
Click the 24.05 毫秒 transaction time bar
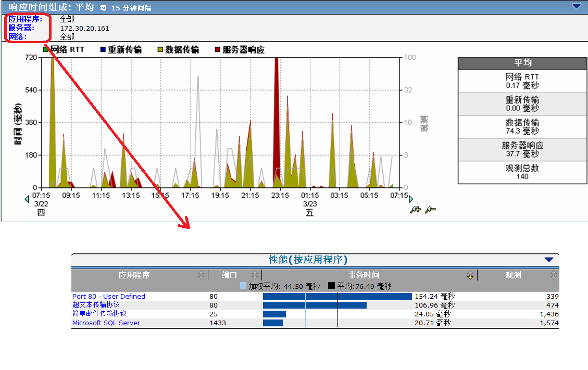pos(274,314)
